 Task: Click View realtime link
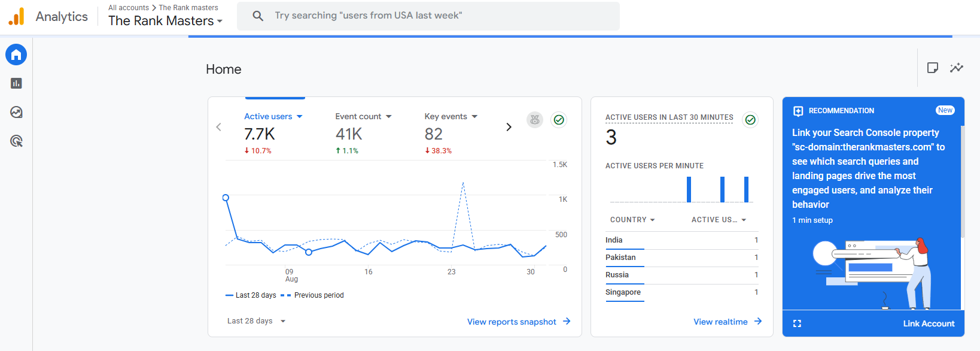720,322
